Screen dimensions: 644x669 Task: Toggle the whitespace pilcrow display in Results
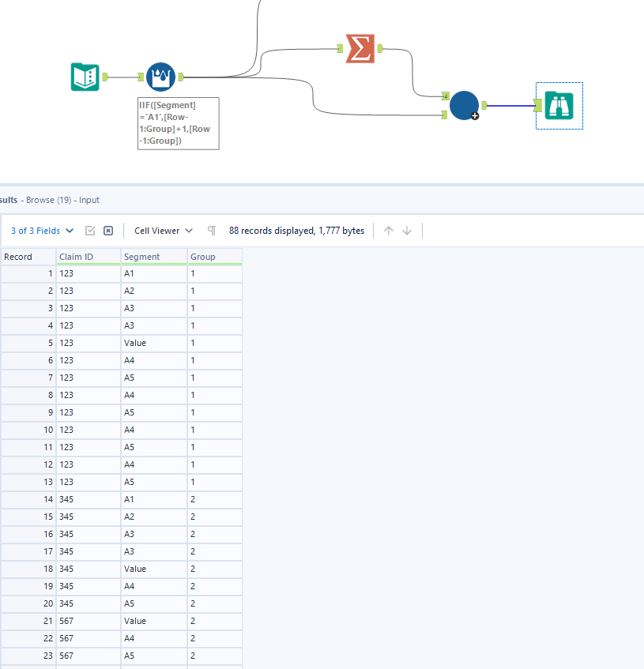(210, 231)
